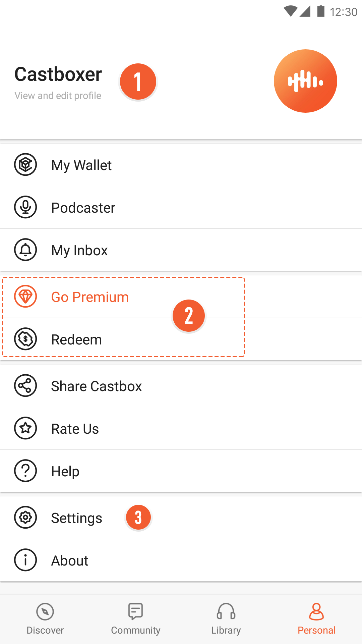Tap the About info icon
The height and width of the screenshot is (644, 362).
[x=25, y=560]
